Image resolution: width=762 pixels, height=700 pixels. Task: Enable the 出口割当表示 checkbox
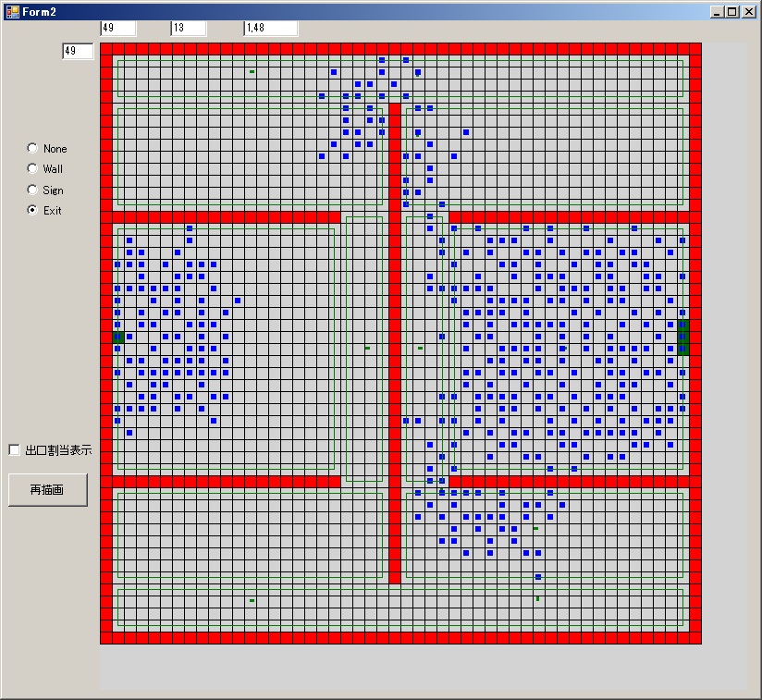[x=15, y=449]
